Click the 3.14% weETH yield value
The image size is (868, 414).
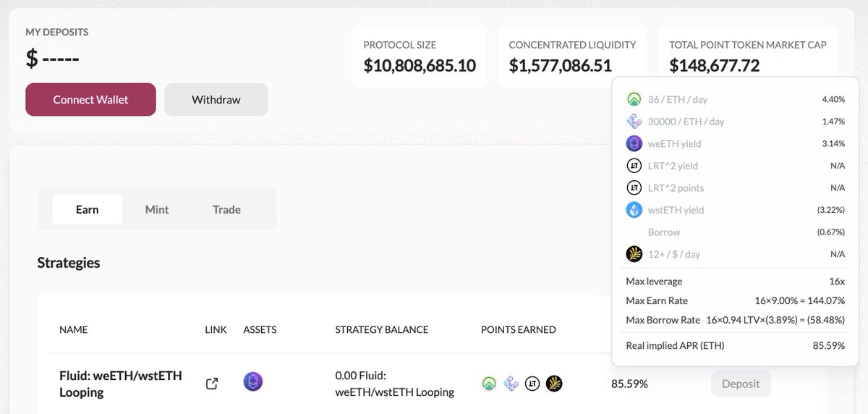click(x=833, y=143)
